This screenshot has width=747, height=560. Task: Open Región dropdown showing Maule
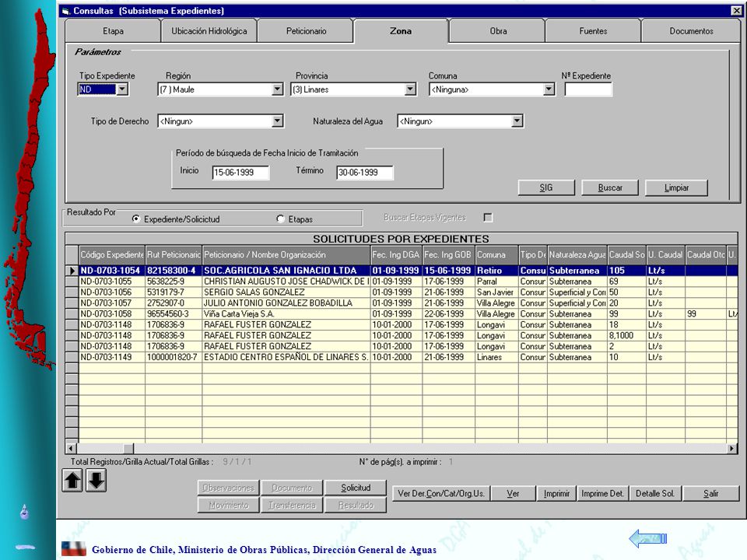point(277,89)
